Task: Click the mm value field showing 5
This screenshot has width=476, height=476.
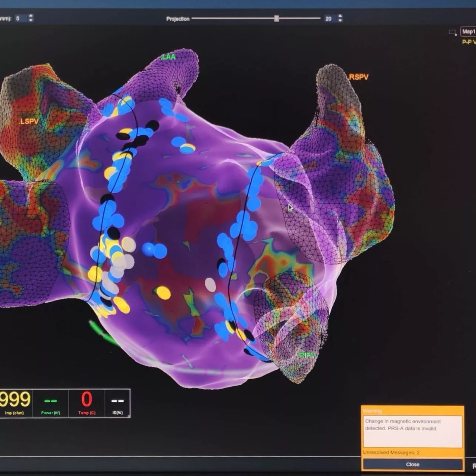Action: click(20, 18)
